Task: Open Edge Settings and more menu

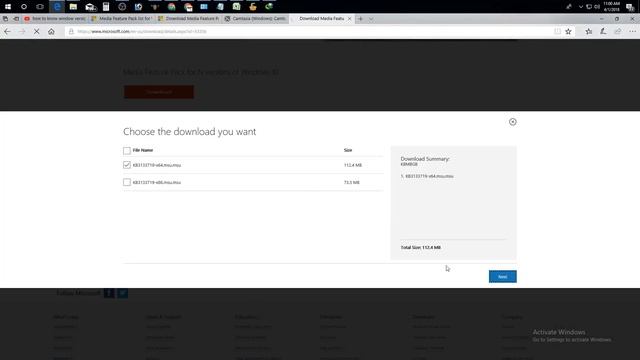Action: [x=632, y=31]
